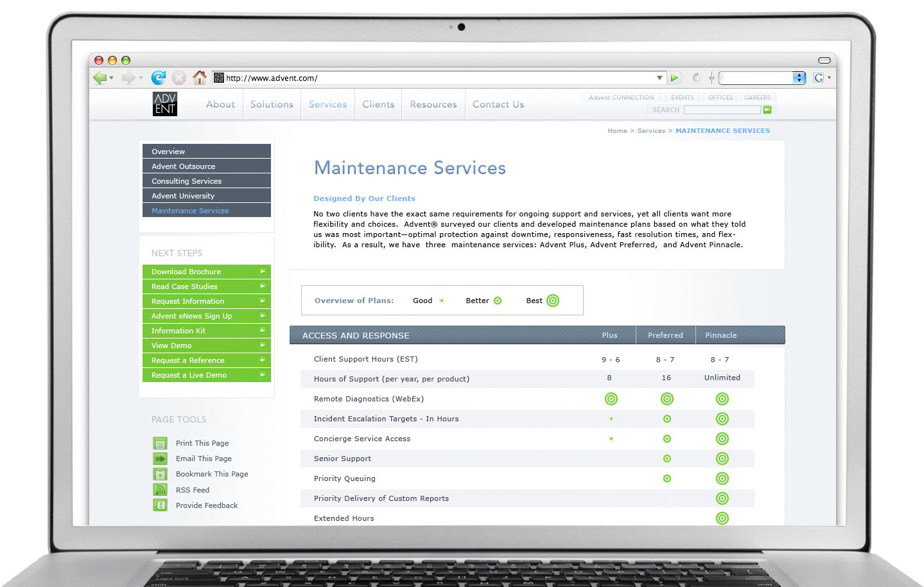
Task: Click the Email This Page icon
Action: [160, 459]
